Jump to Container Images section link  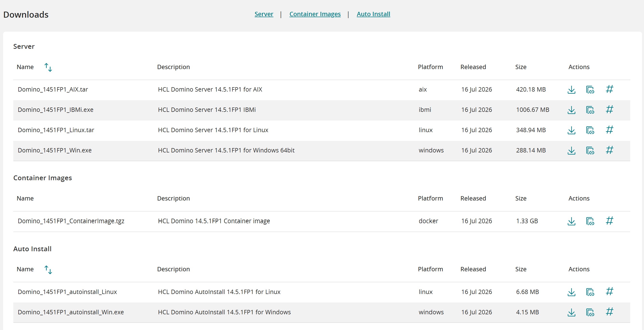pos(315,14)
